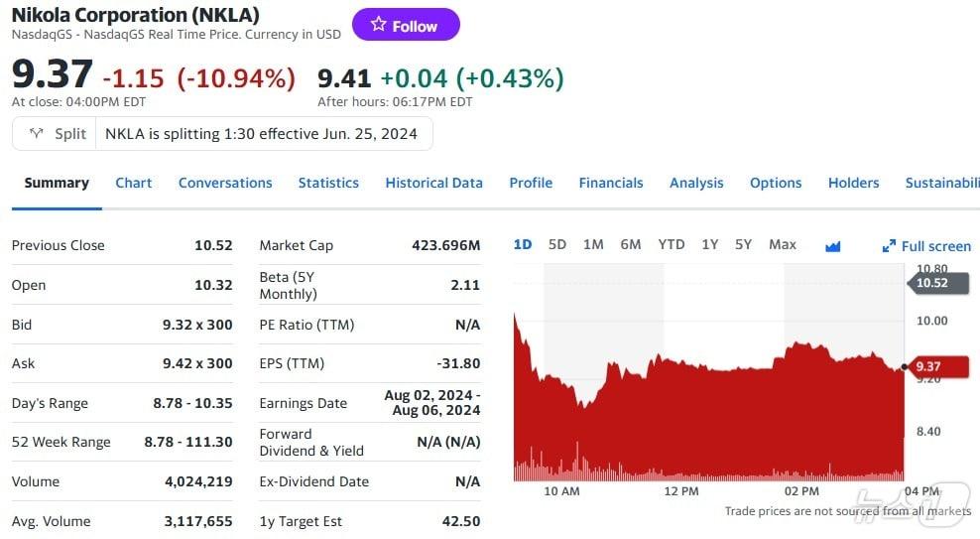Click the Full screen link

pos(935,246)
